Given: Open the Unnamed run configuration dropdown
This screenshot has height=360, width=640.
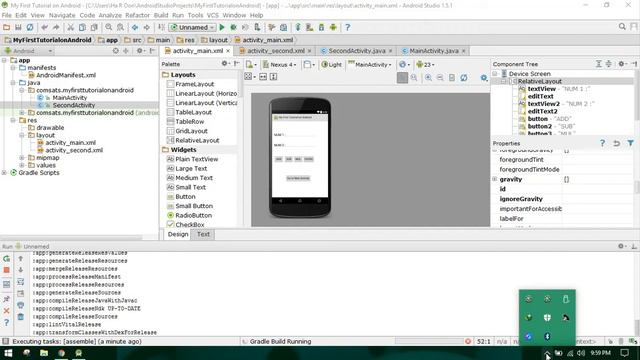Looking at the screenshot, I should [193, 27].
